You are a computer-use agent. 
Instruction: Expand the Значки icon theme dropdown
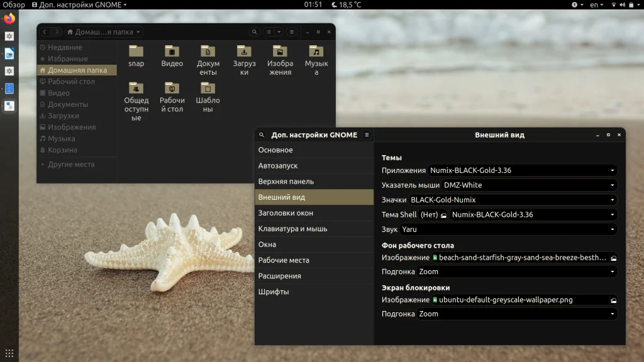pyautogui.click(x=512, y=200)
